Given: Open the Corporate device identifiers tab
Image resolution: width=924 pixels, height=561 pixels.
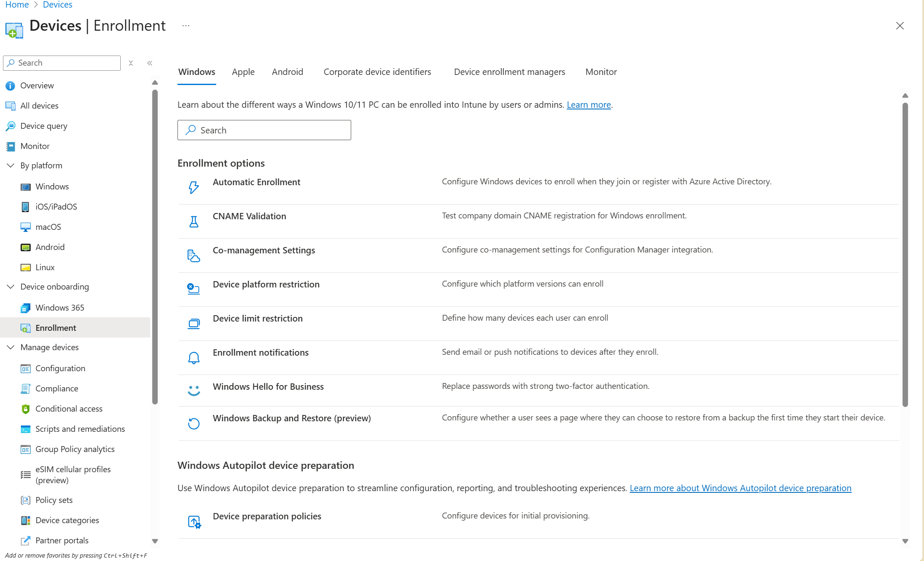Looking at the screenshot, I should pyautogui.click(x=377, y=72).
